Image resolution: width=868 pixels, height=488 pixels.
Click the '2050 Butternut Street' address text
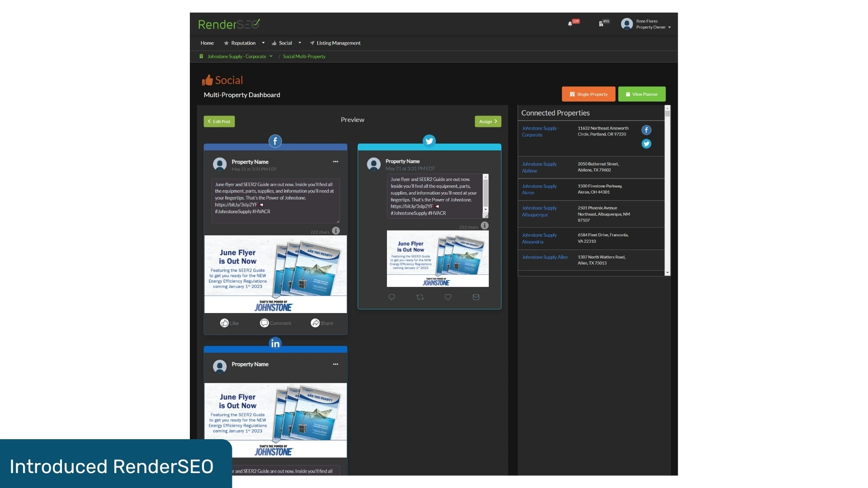[598, 167]
